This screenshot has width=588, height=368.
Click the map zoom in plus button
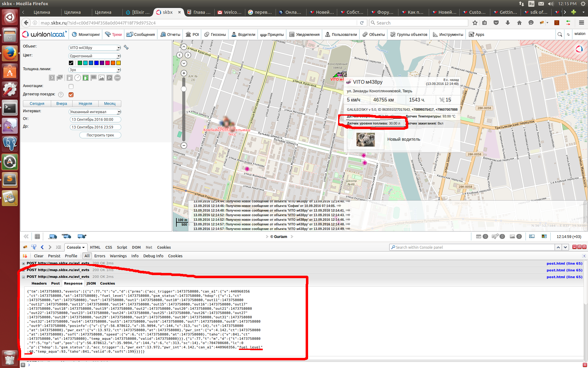[x=184, y=73]
